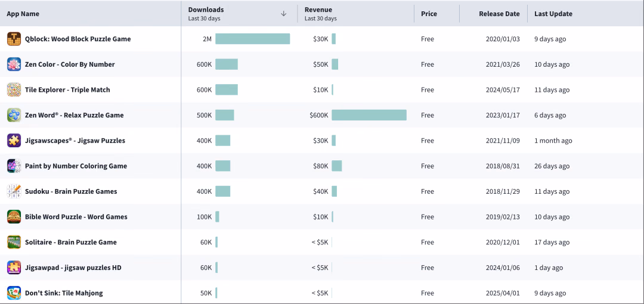
Task: Click the $50K revenue value for Zen Color
Action: pyautogui.click(x=321, y=64)
